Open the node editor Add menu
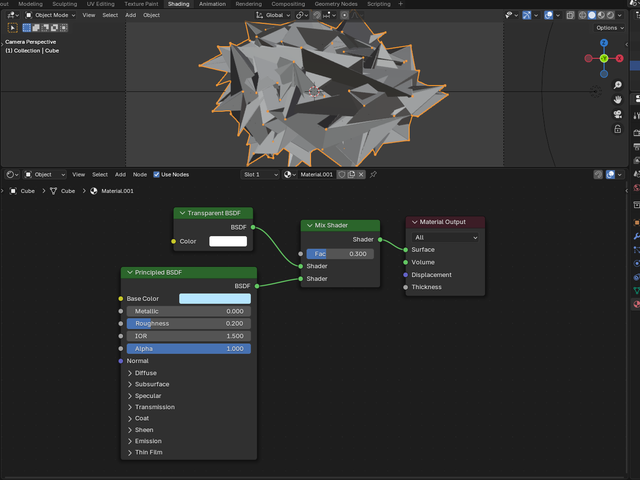This screenshot has width=640, height=480. 120,175
